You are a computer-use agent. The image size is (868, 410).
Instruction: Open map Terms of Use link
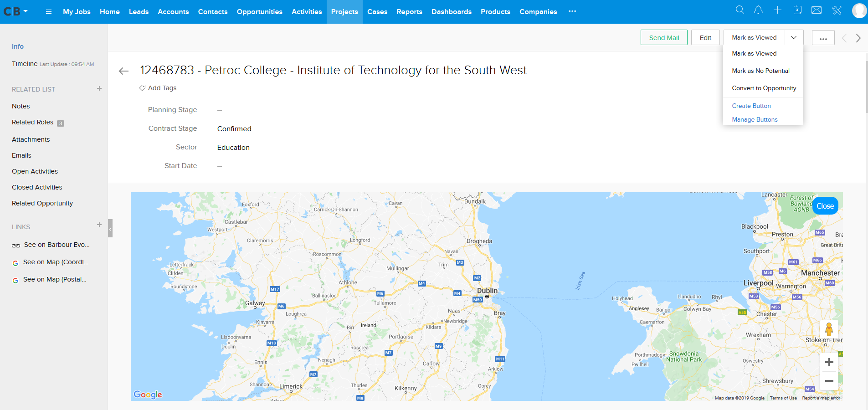pos(783,398)
